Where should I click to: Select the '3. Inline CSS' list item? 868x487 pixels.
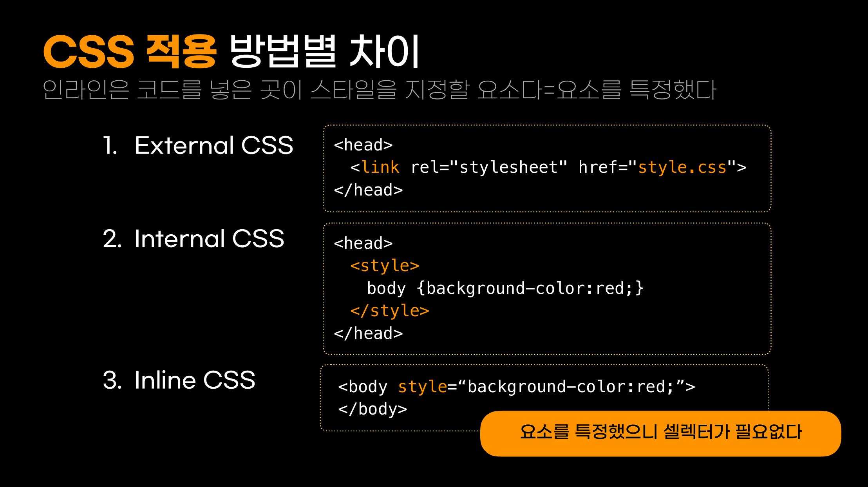179,380
